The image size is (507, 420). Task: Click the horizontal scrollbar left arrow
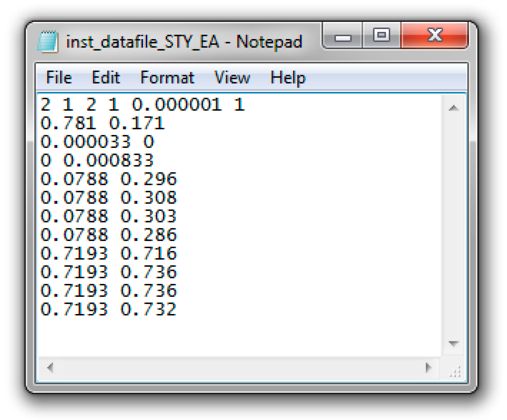pyautogui.click(x=50, y=368)
